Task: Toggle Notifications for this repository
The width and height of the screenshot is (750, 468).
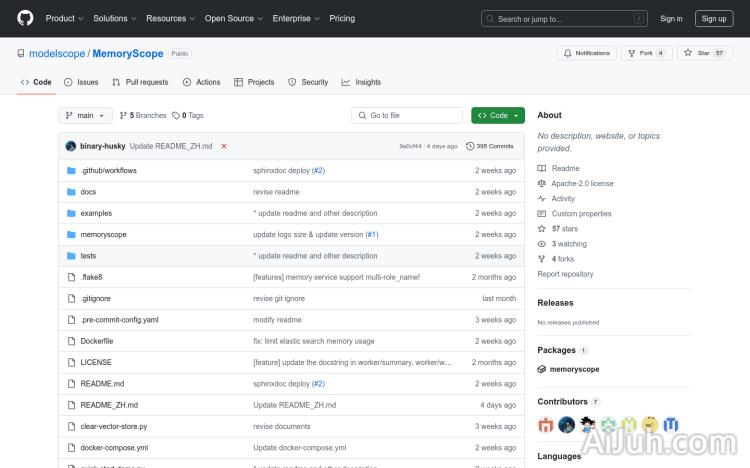Action: tap(587, 53)
